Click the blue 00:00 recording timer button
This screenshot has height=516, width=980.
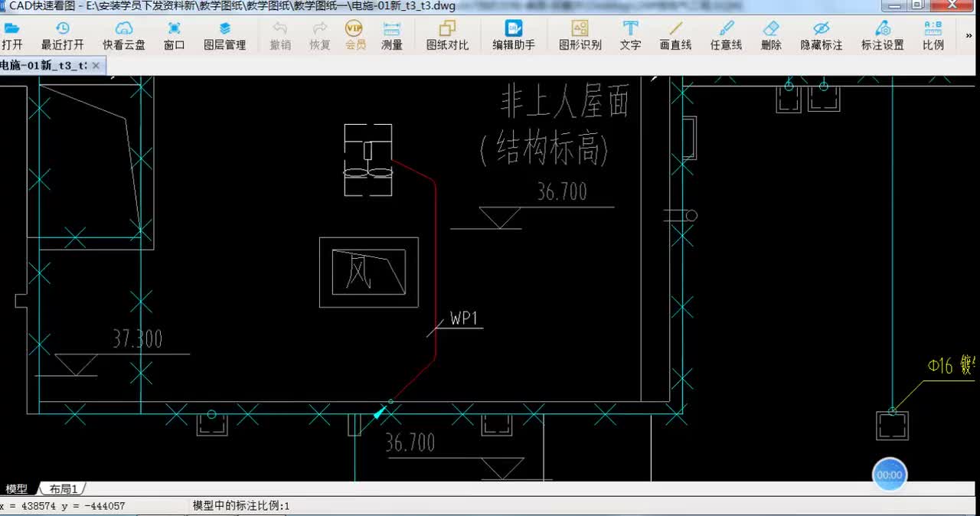coord(889,475)
